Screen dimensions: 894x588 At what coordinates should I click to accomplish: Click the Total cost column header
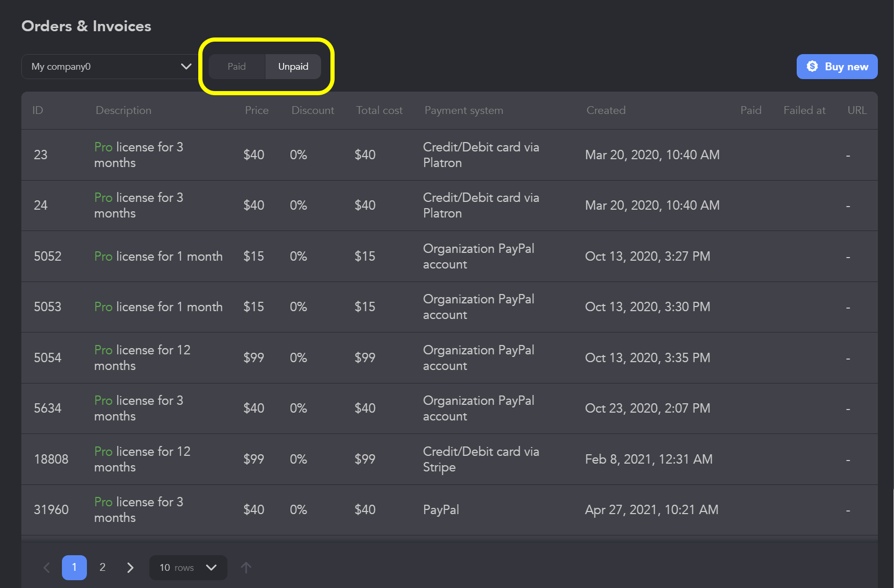tap(379, 110)
